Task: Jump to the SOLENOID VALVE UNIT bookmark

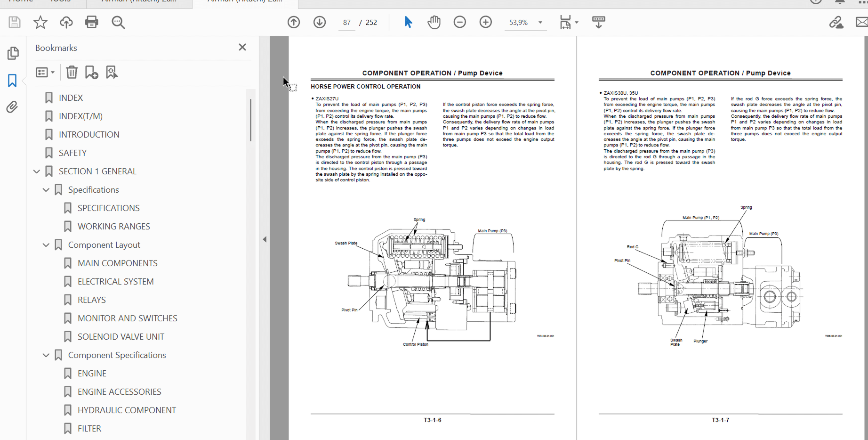Action: (121, 337)
